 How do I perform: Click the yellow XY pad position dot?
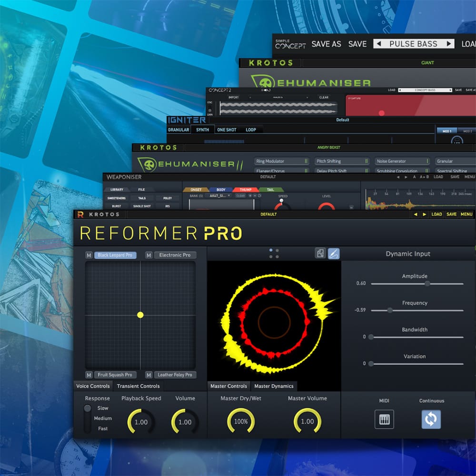coord(140,315)
